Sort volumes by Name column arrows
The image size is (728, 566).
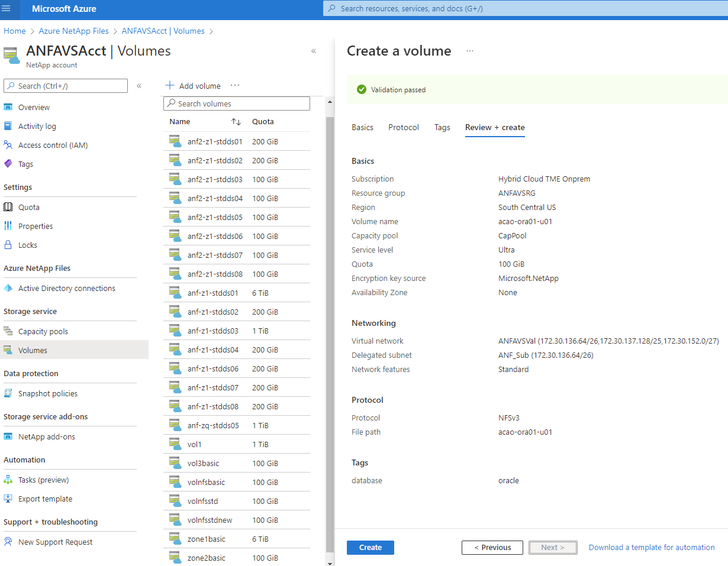236,122
